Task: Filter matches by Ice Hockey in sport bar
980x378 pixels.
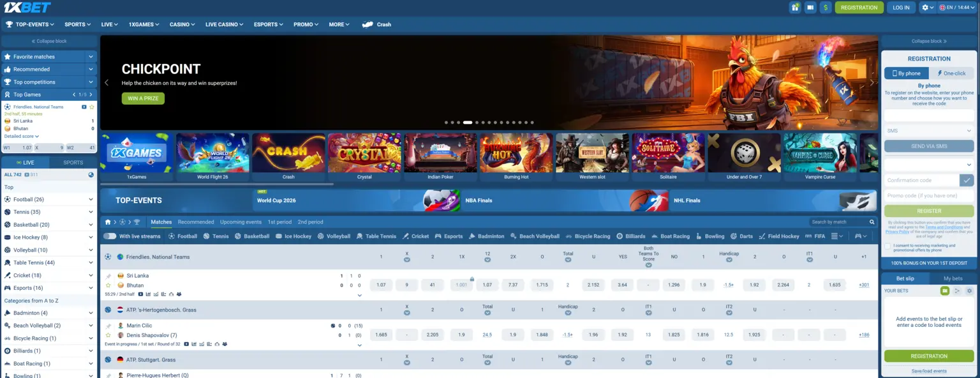Action: click(293, 236)
